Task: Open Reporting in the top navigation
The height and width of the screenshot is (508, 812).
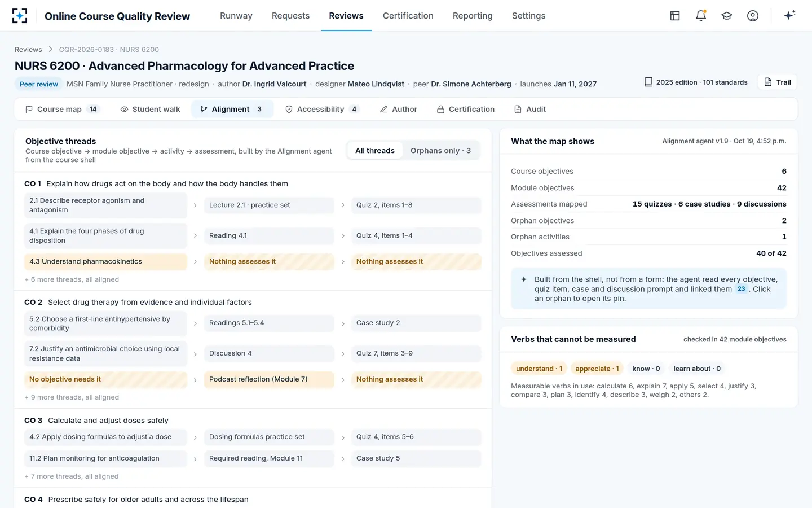Action: click(473, 16)
